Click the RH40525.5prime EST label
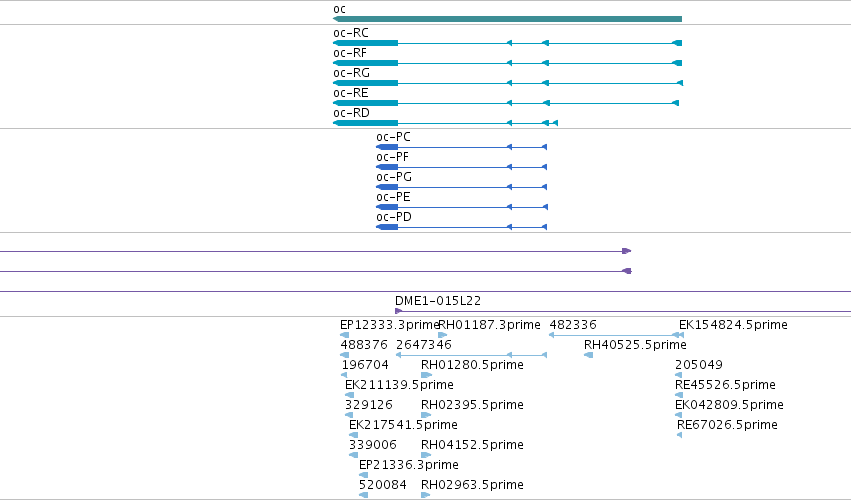Image resolution: width=851 pixels, height=500 pixels. coord(635,345)
